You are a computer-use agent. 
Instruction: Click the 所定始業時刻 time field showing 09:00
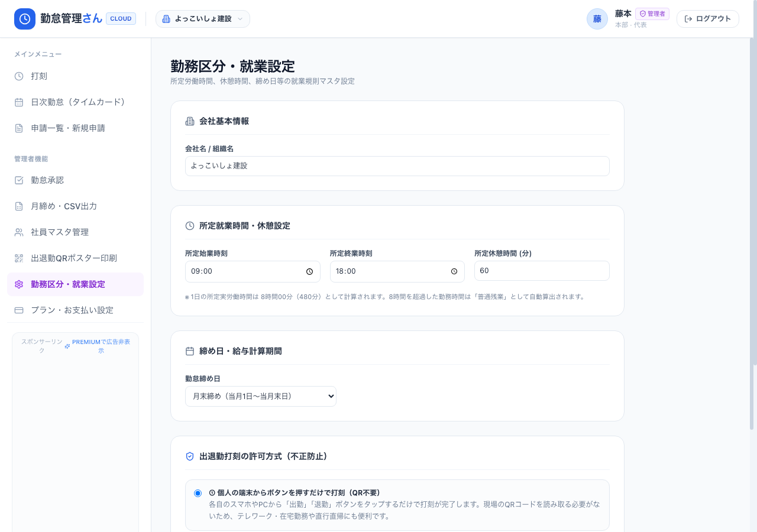(253, 271)
